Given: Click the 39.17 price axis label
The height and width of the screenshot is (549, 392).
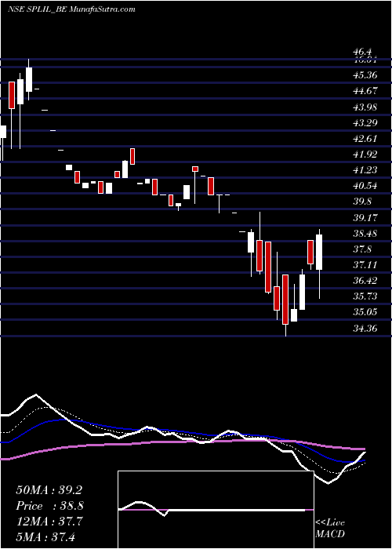Looking at the screenshot, I should (365, 217).
